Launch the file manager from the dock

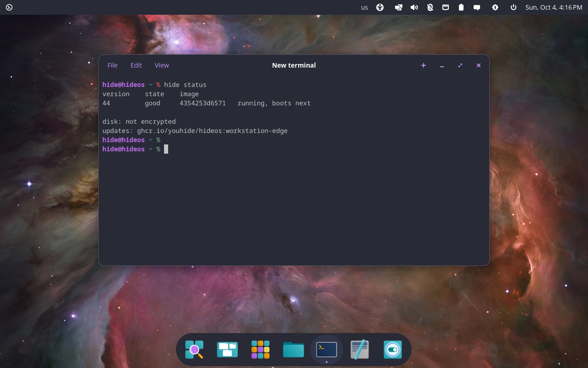click(x=294, y=350)
